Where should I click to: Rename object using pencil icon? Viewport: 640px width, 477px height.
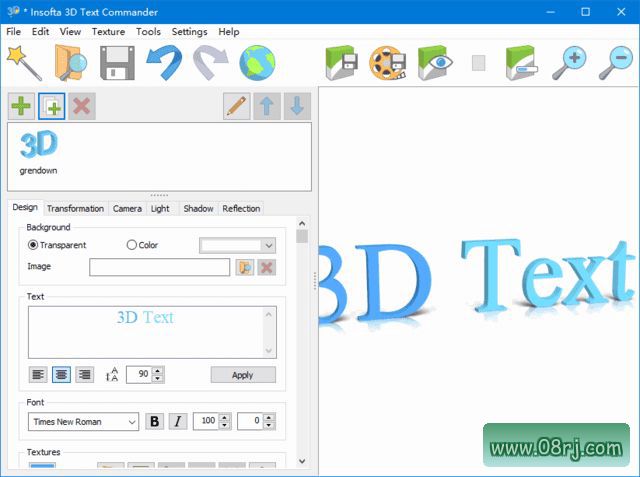point(237,106)
